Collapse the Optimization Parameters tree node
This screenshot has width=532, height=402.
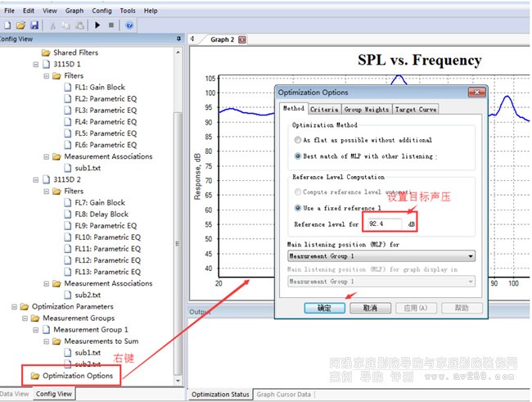click(x=14, y=306)
